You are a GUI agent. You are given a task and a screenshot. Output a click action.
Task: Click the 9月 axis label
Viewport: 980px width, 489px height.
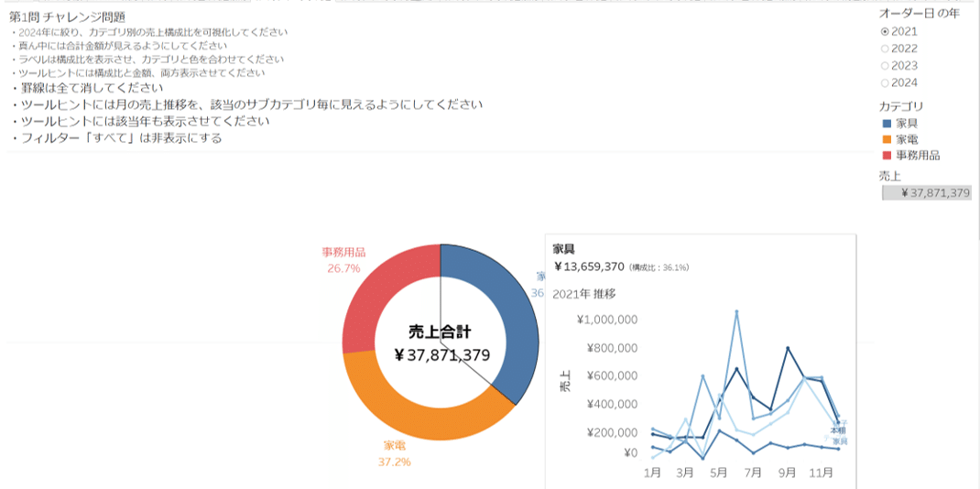tap(787, 473)
